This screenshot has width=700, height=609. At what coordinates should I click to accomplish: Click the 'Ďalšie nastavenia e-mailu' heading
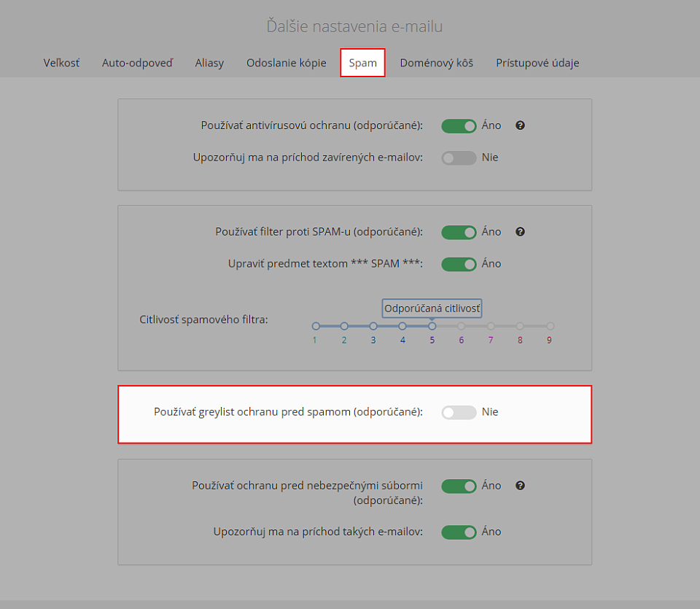354,26
